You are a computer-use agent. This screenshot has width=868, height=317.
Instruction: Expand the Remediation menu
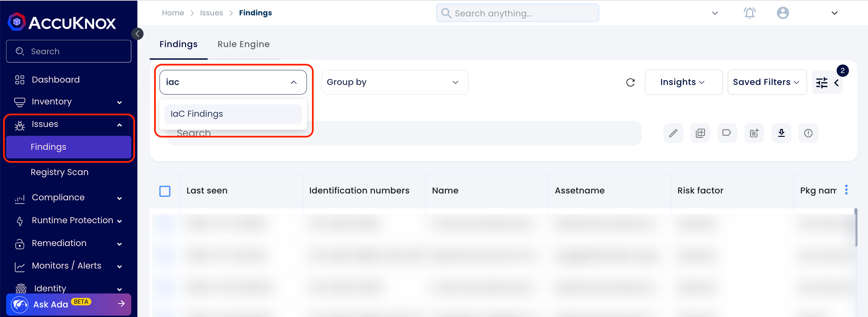tap(68, 243)
